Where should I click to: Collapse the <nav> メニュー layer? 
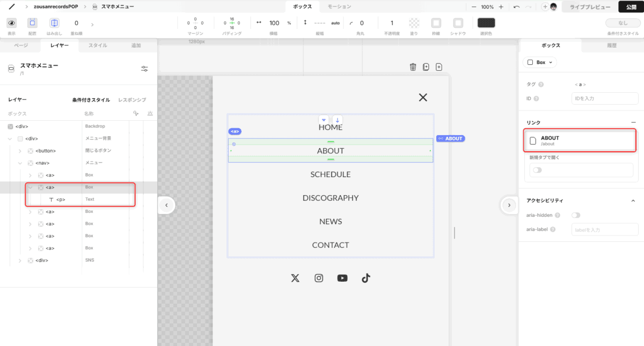tap(20, 163)
